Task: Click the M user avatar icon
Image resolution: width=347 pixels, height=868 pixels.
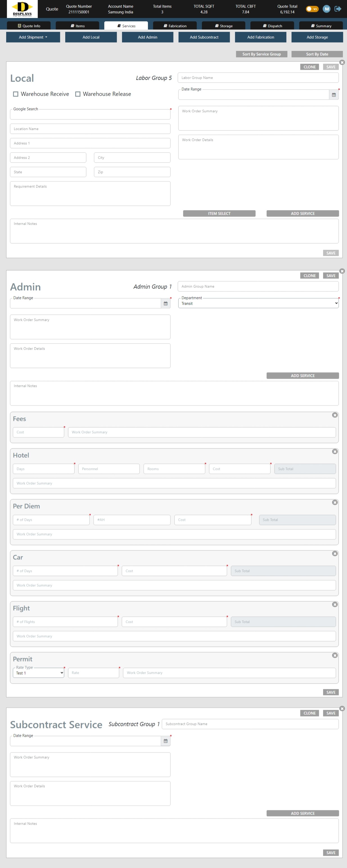Action: [x=326, y=9]
